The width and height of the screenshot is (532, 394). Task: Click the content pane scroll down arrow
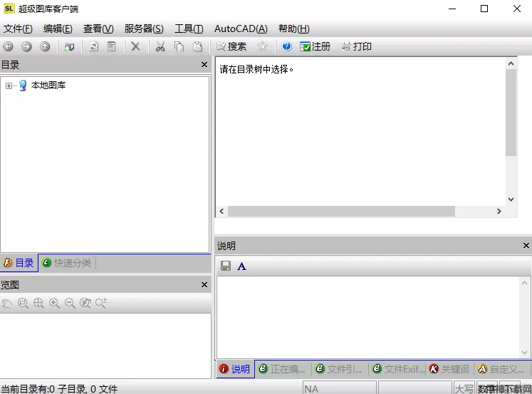click(511, 199)
